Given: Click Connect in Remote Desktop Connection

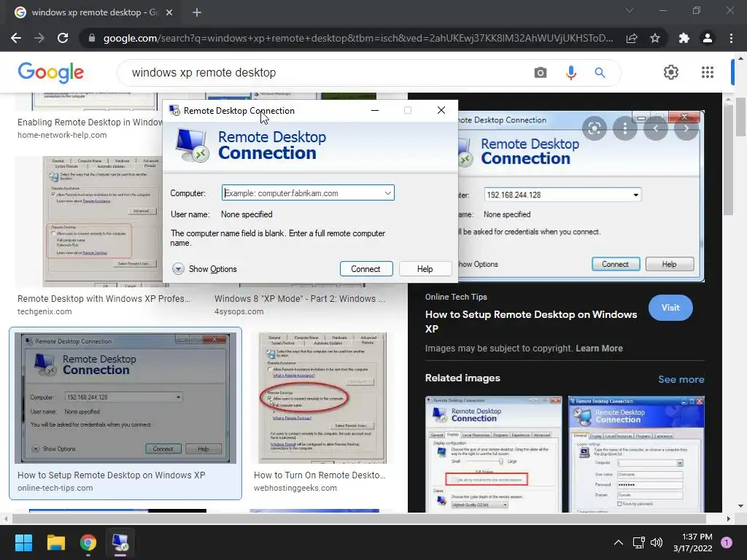Looking at the screenshot, I should tap(366, 269).
